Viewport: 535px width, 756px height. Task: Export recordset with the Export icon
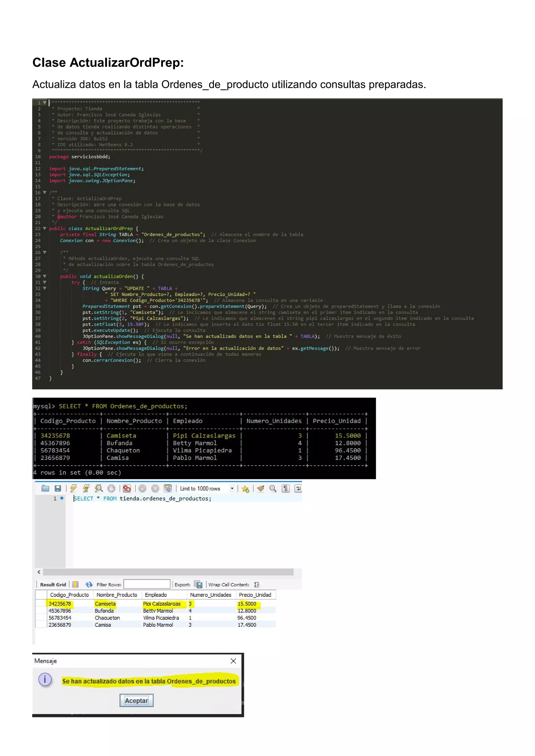[198, 584]
